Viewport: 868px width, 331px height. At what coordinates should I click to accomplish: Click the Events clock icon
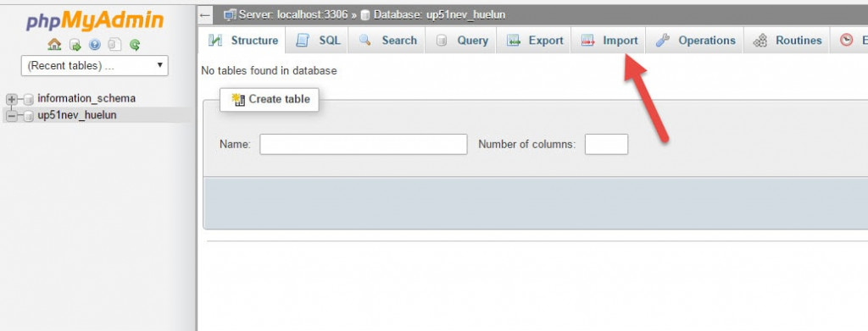847,40
